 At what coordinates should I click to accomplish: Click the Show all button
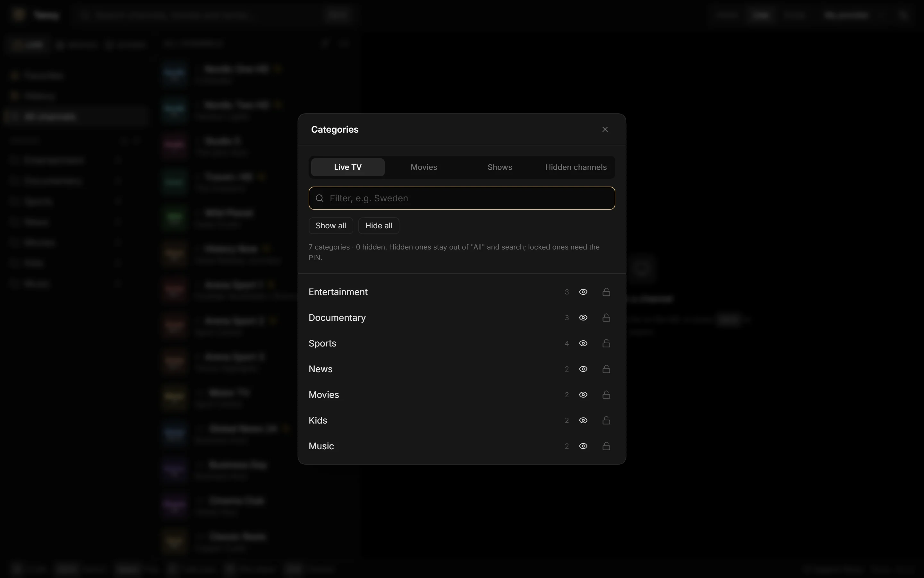point(331,225)
